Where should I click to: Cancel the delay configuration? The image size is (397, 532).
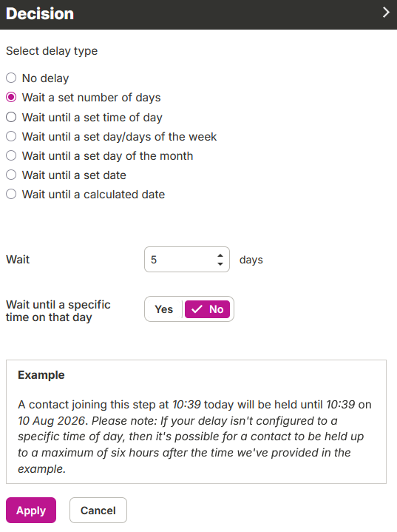coord(98,511)
